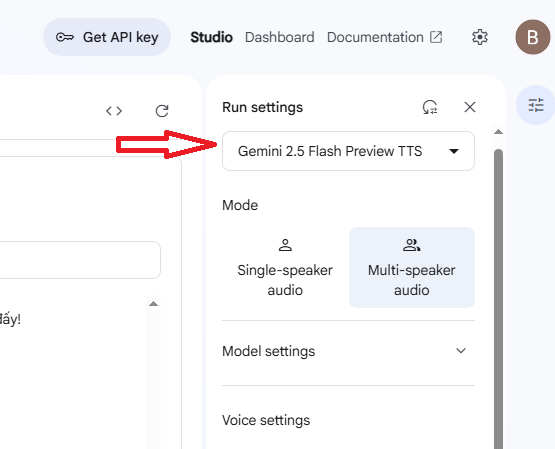Image resolution: width=555 pixels, height=449 pixels.
Task: Click the refresh prompt icon
Action: [162, 111]
